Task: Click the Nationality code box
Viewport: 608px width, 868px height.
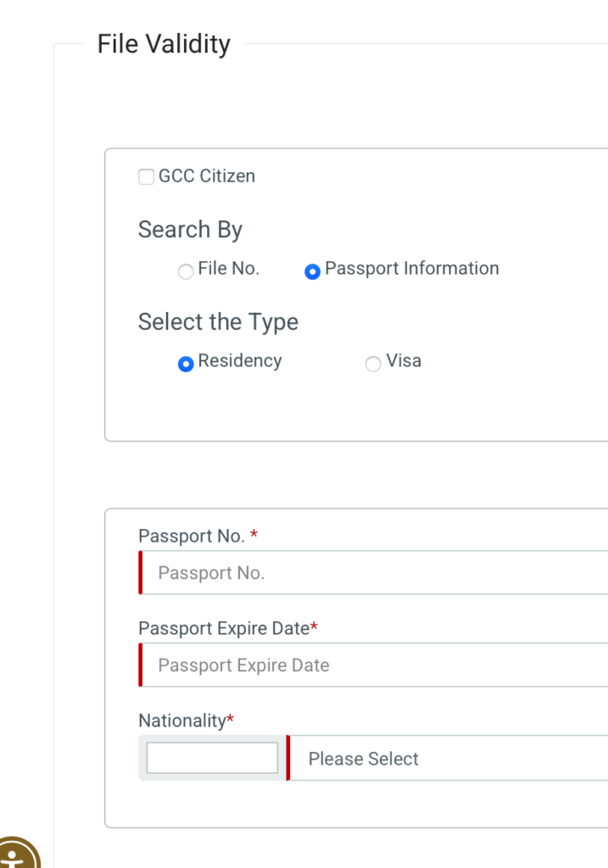Action: click(x=212, y=758)
